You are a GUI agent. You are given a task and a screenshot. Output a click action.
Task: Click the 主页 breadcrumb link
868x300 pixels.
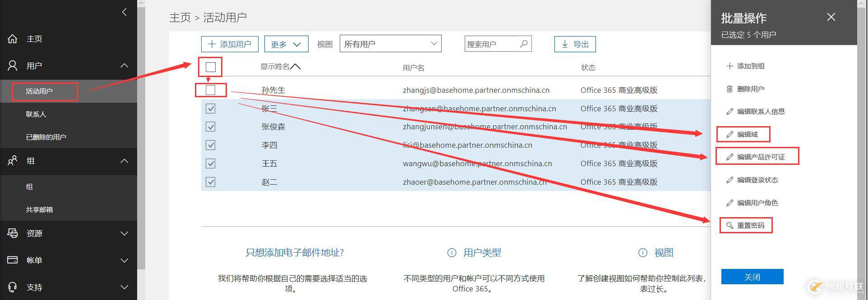tap(180, 18)
